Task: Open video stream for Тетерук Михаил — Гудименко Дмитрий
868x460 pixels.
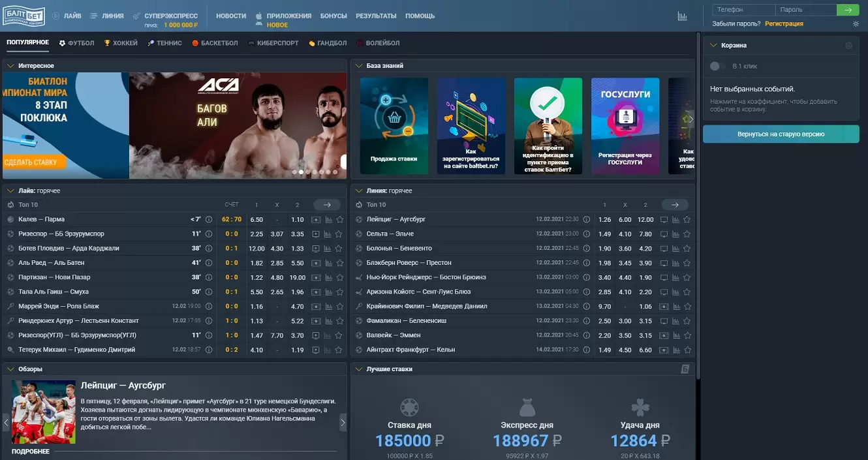Action: point(316,350)
